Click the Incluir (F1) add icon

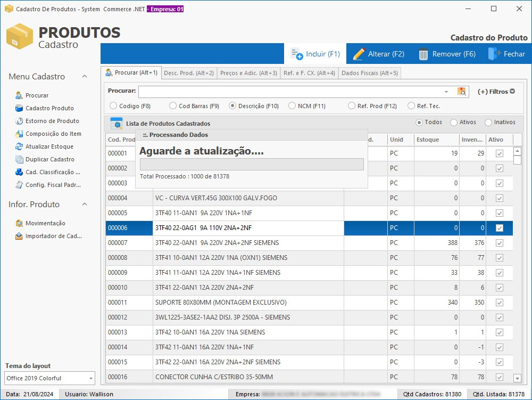[297, 54]
